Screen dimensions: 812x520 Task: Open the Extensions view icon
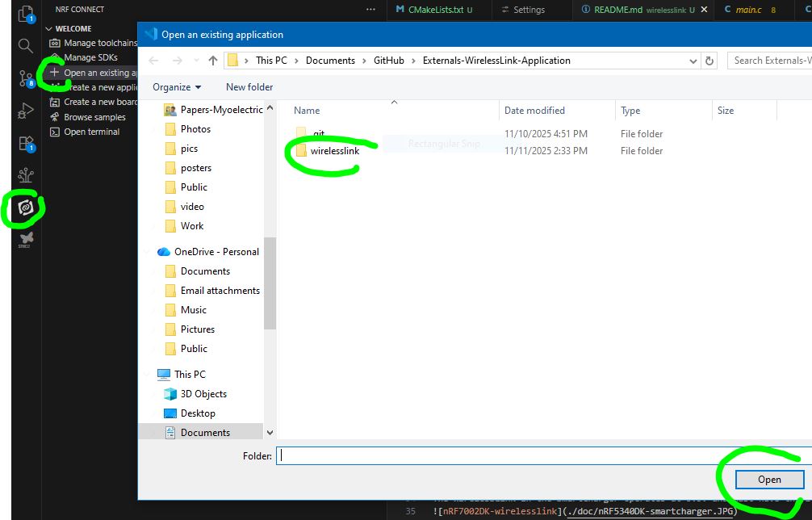pos(26,144)
